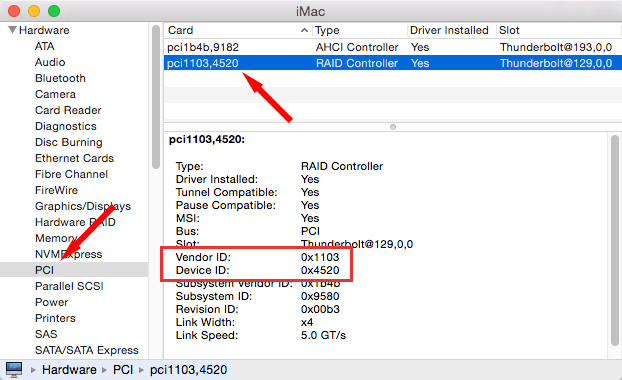Click the Thunderbolt@129,0,0 slot cell in the table

coord(556,63)
